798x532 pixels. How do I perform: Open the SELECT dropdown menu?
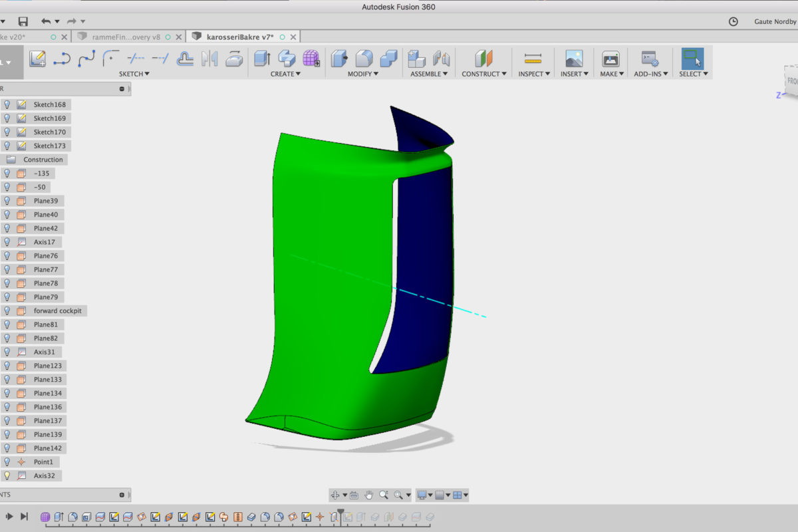pos(694,74)
